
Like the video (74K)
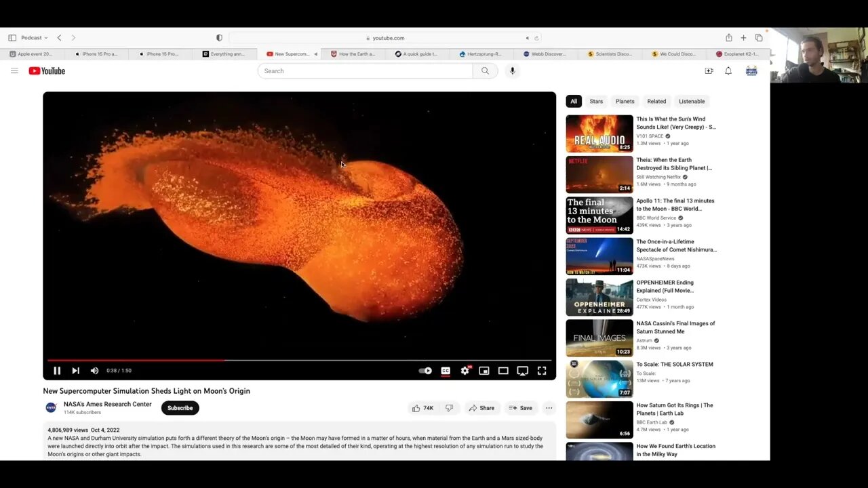[422, 408]
